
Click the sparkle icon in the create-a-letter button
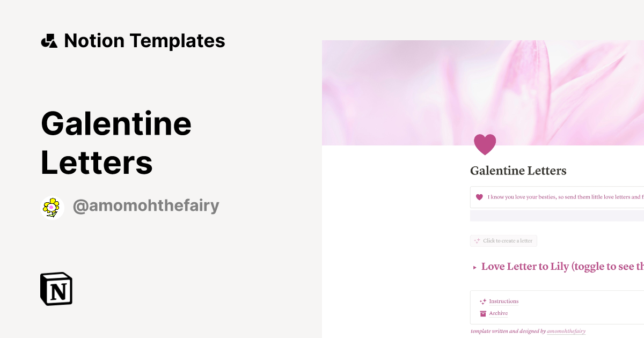tap(477, 240)
